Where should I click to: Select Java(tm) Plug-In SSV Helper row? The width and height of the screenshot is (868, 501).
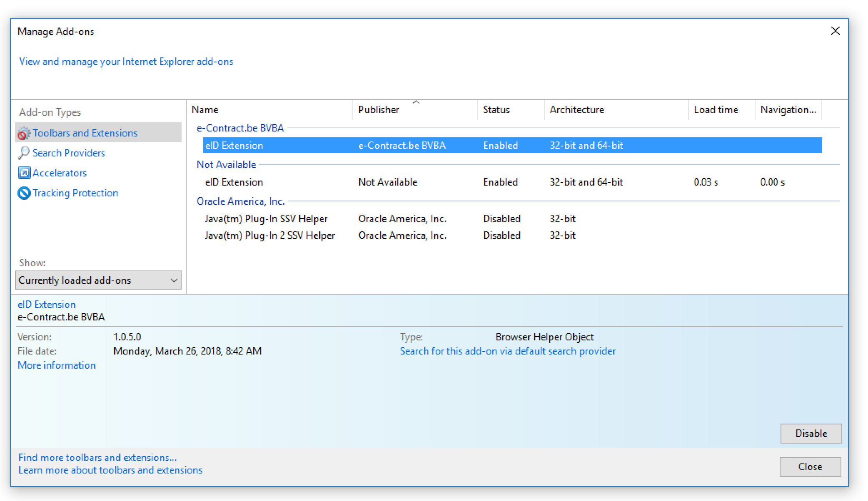513,218
